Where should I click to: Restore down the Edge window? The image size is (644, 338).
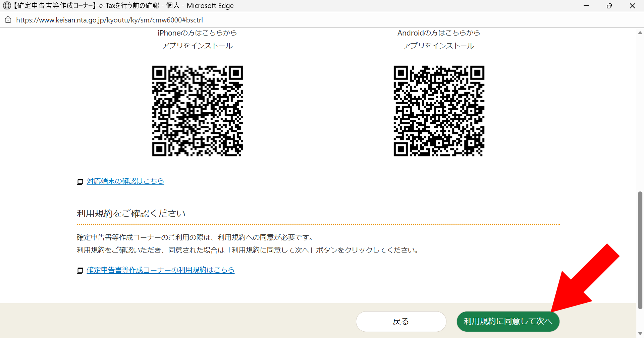609,6
